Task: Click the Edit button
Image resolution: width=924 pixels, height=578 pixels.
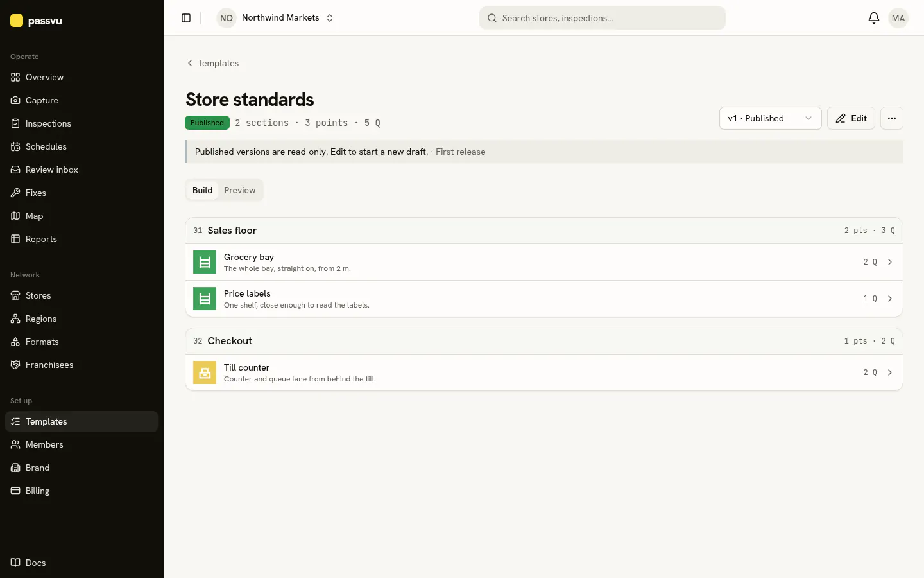Action: [x=851, y=118]
